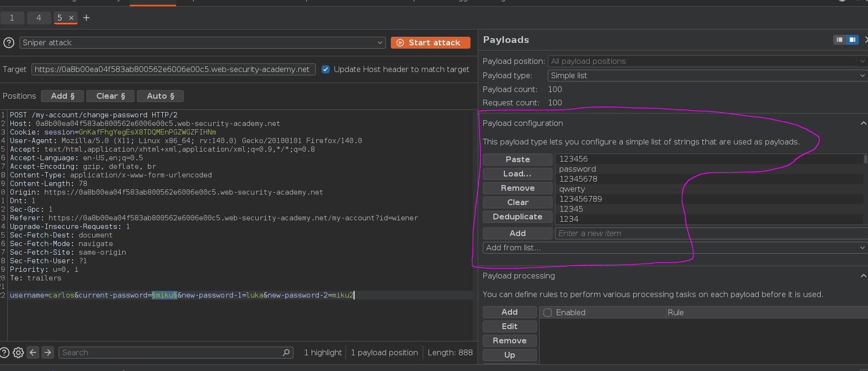Click Add § position marker button
Image resolution: width=868 pixels, height=371 pixels.
pyautogui.click(x=63, y=96)
